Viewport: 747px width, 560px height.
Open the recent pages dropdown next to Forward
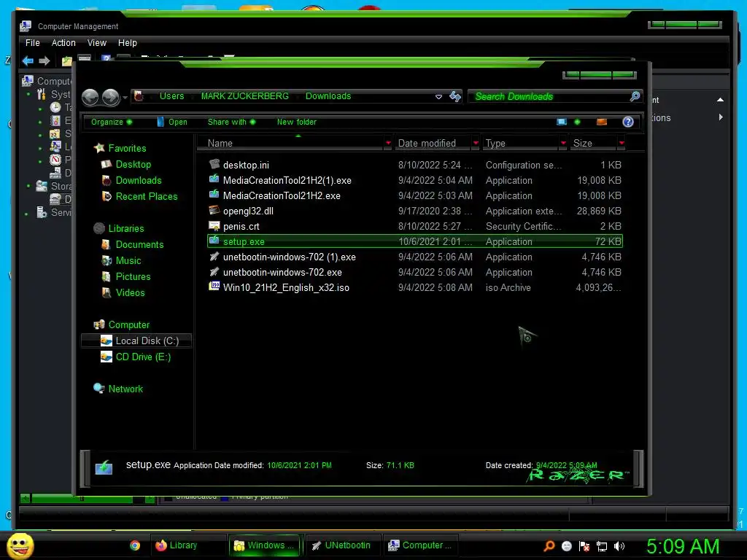[125, 98]
